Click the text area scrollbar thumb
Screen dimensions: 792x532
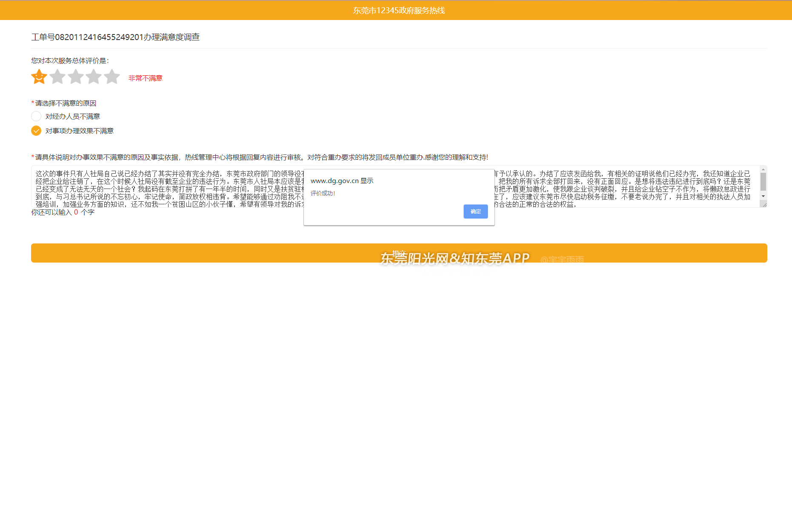click(763, 182)
